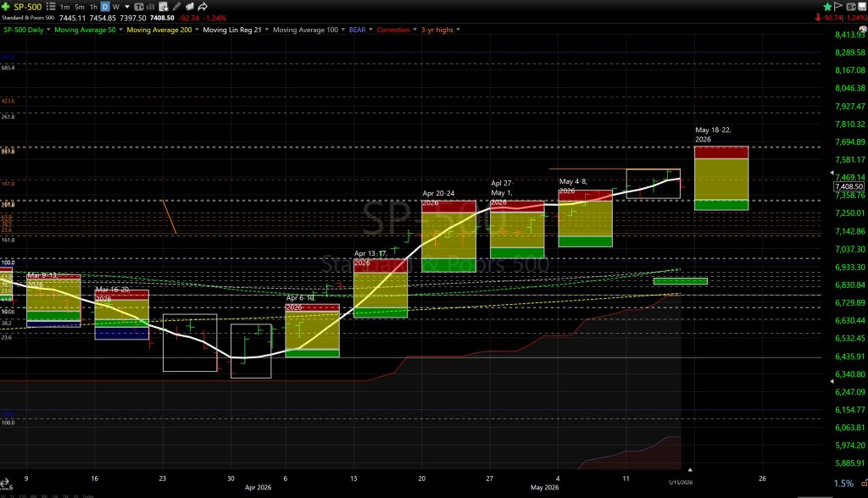Click the 5/15/2026 date label on axis

tap(681, 483)
